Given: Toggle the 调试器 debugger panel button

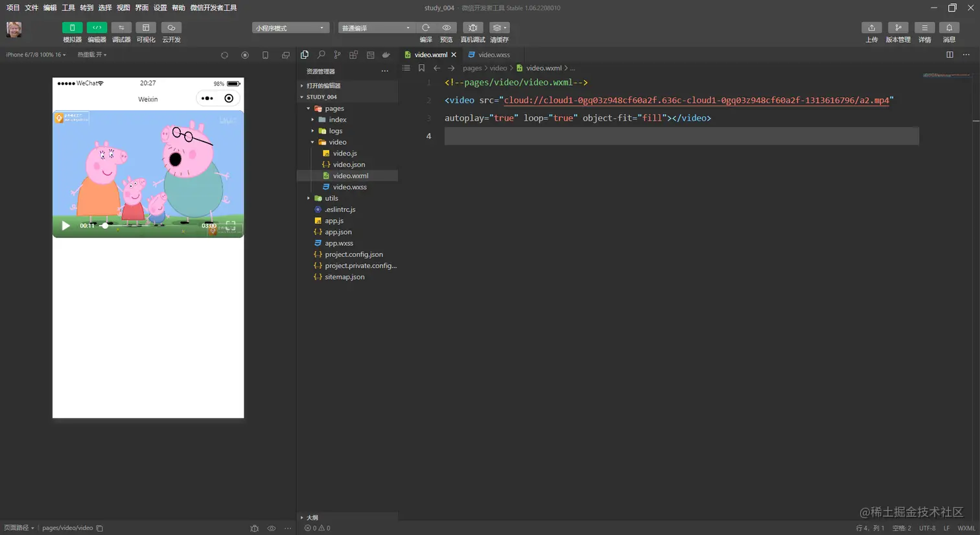Looking at the screenshot, I should click(x=121, y=28).
